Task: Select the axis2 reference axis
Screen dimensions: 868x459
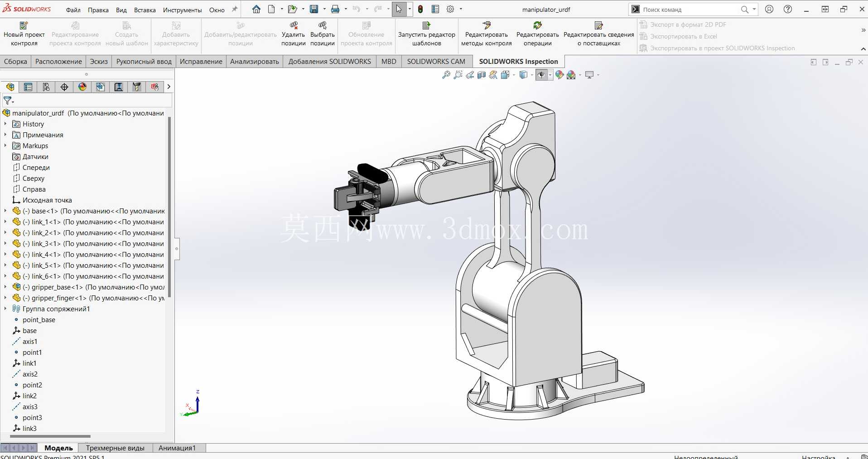Action: coord(25,374)
